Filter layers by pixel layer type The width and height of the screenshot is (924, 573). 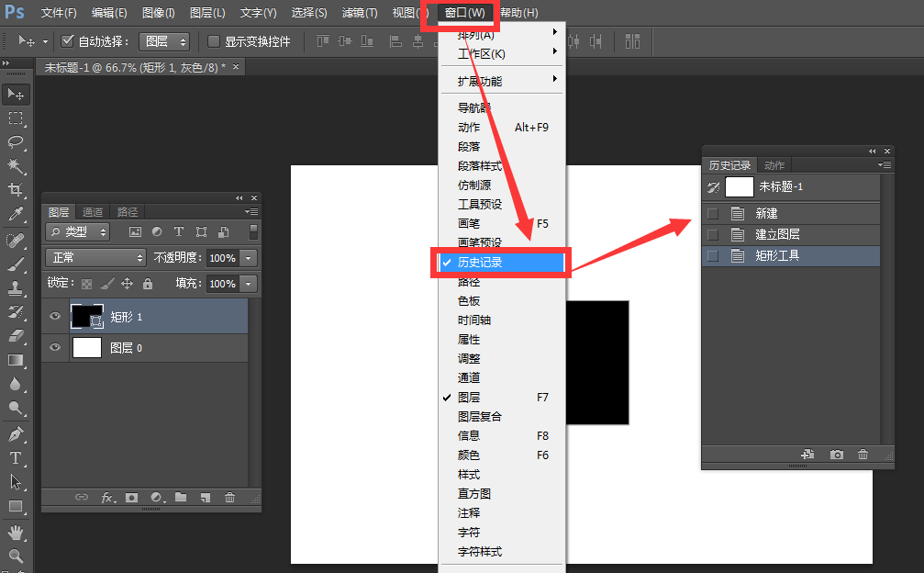(135, 231)
